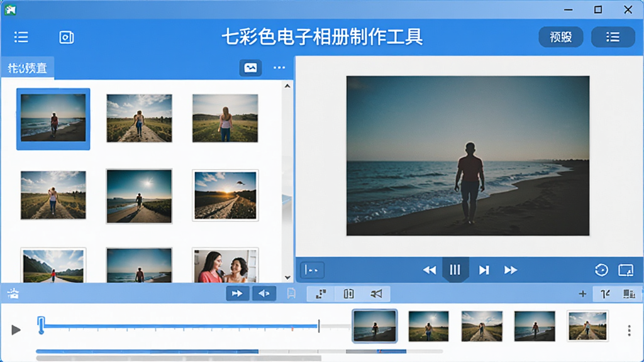Click the leftmost icon on the timeline toolbar
Screen dimensions: 644x362
[x=13, y=293]
